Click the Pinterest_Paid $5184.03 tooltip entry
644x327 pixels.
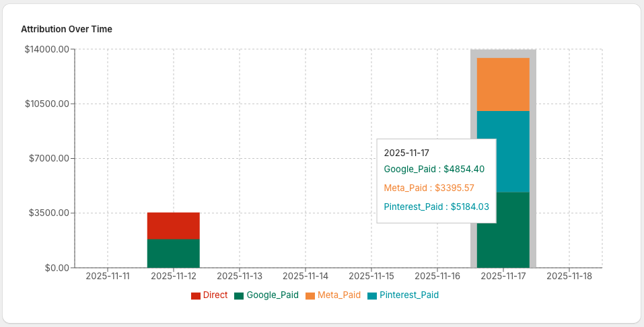(436, 207)
